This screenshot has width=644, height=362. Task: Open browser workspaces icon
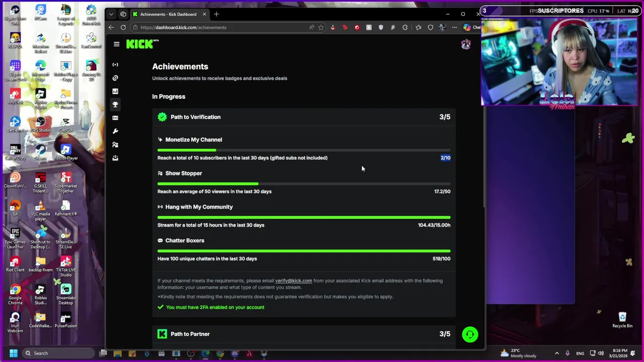coord(123,14)
